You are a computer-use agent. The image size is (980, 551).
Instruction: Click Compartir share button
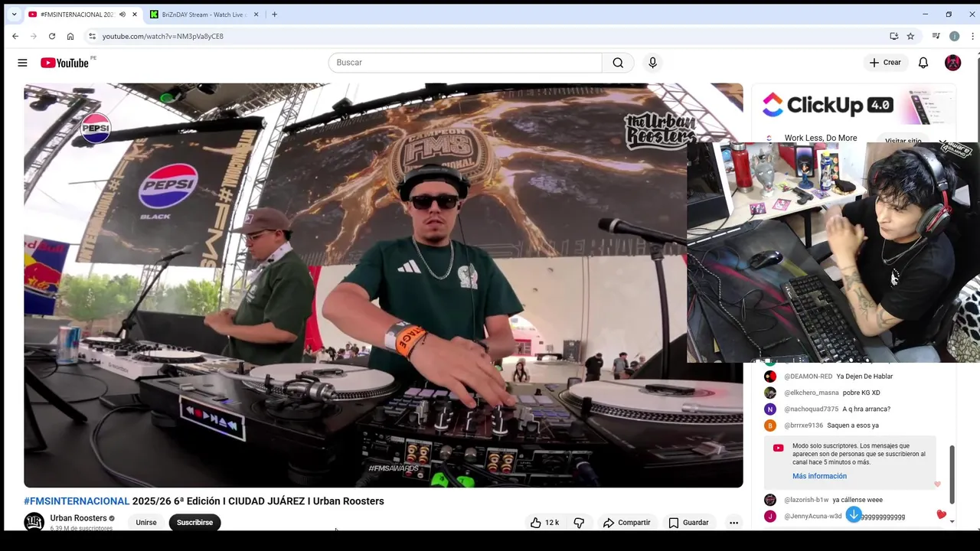point(626,523)
